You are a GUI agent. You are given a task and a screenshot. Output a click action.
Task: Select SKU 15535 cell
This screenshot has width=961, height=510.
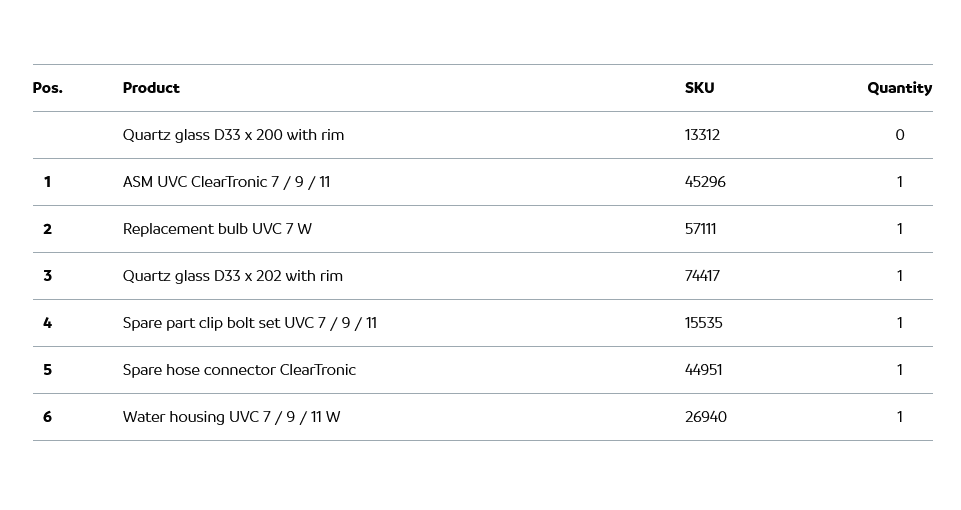click(703, 323)
